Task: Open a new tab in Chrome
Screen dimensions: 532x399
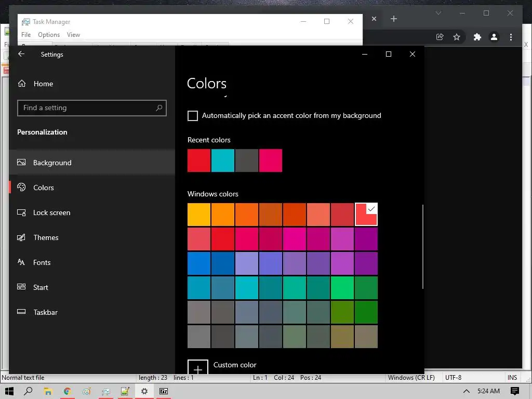Action: [394, 19]
